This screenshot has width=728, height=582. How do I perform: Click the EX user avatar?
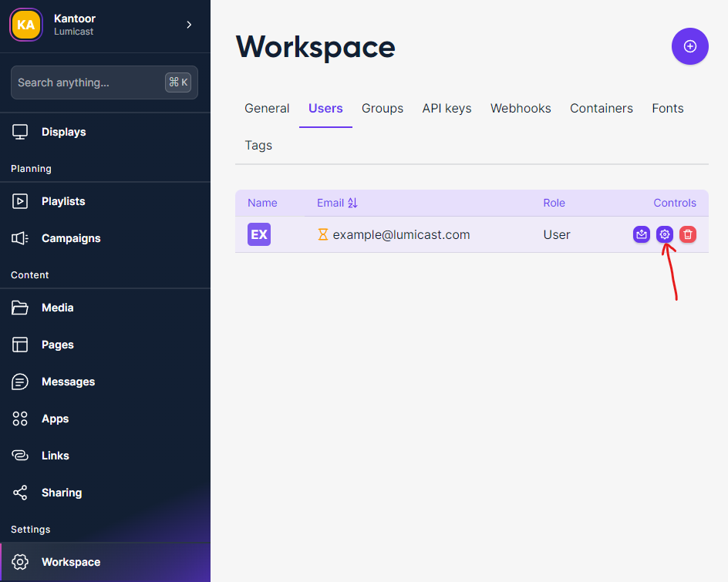pos(258,234)
